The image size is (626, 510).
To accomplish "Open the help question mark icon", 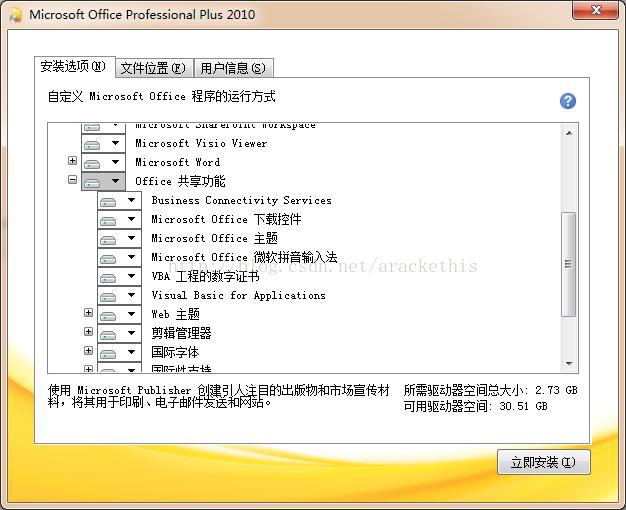I will (568, 101).
